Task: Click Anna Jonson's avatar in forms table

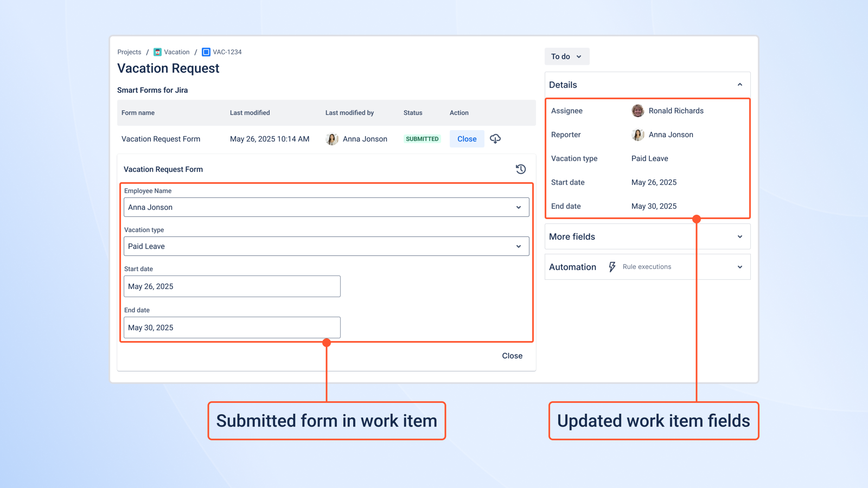Action: point(332,139)
